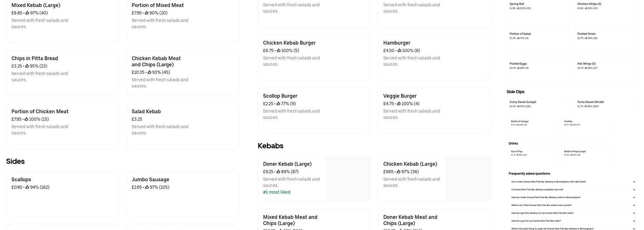Click thumbs-up icon on Chips in Pitta Bread
Image resolution: width=644 pixels, height=230 pixels.
(x=27, y=66)
